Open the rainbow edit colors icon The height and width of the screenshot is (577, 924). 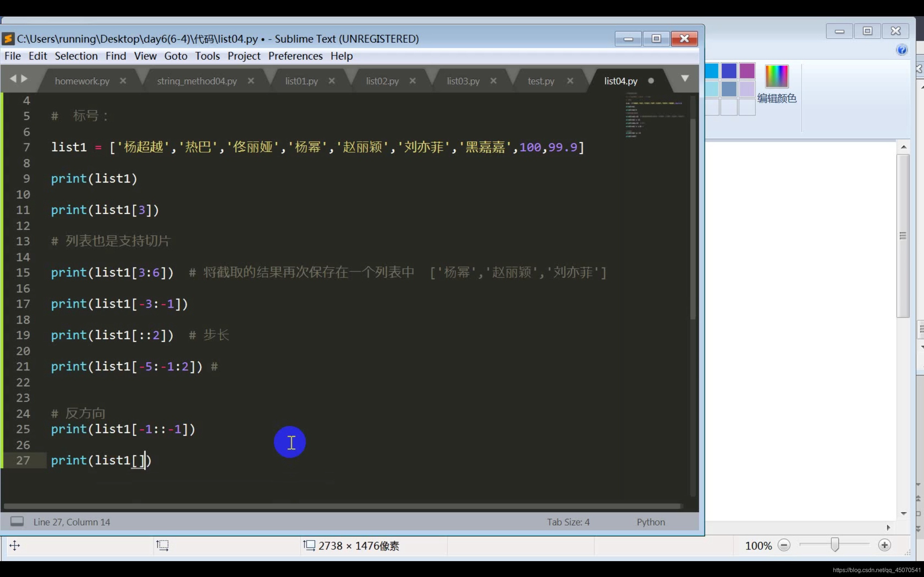pyautogui.click(x=777, y=76)
